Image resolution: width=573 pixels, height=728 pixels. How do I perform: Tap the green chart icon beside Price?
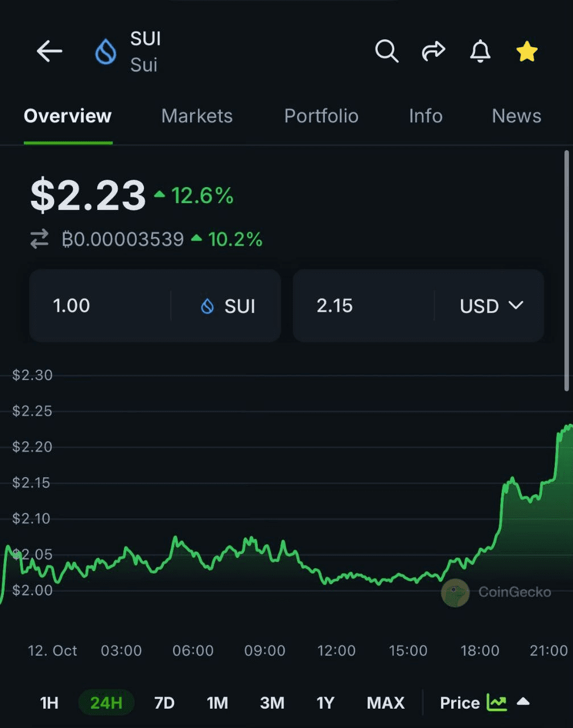click(x=497, y=702)
